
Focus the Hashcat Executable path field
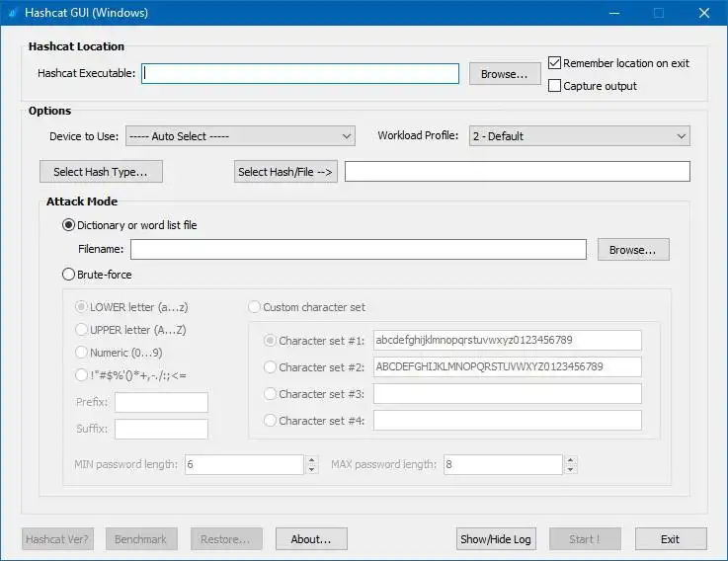point(300,73)
